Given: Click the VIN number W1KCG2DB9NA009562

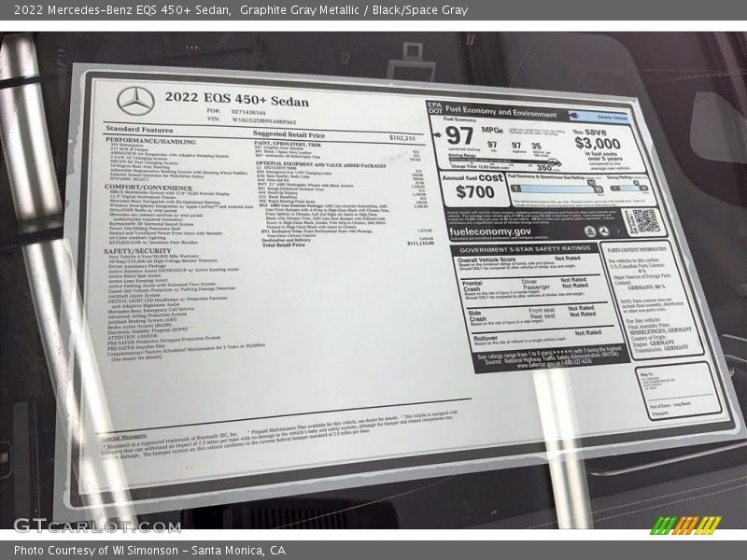Looking at the screenshot, I should coord(264,121).
